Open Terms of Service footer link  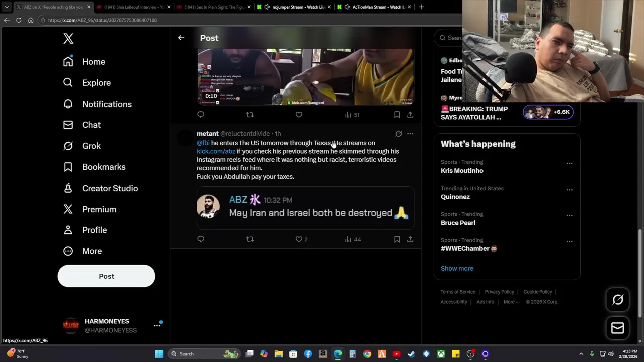[458, 292]
